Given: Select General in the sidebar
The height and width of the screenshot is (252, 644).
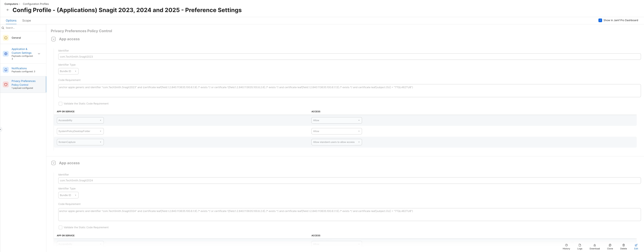Looking at the screenshot, I should pos(23,38).
